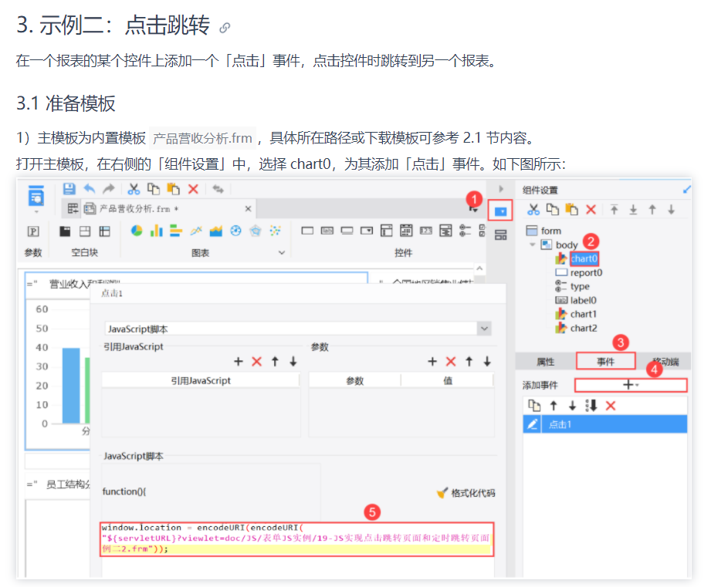Add a label widget from 控件
Screen dimensions: 728x587
pos(327,231)
